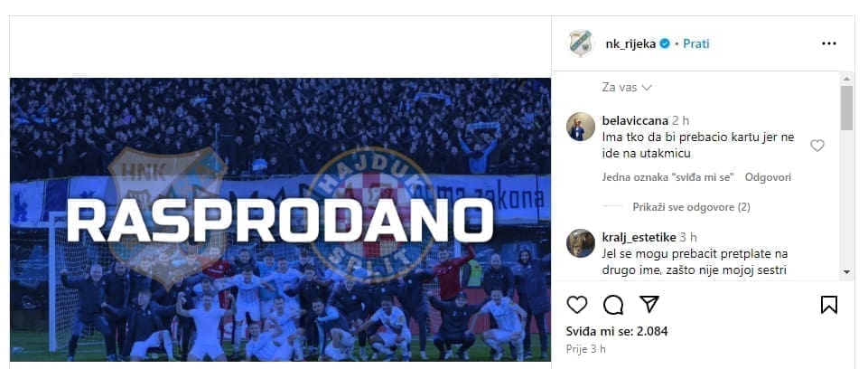Open belaviccana's profile picture

pyautogui.click(x=581, y=127)
